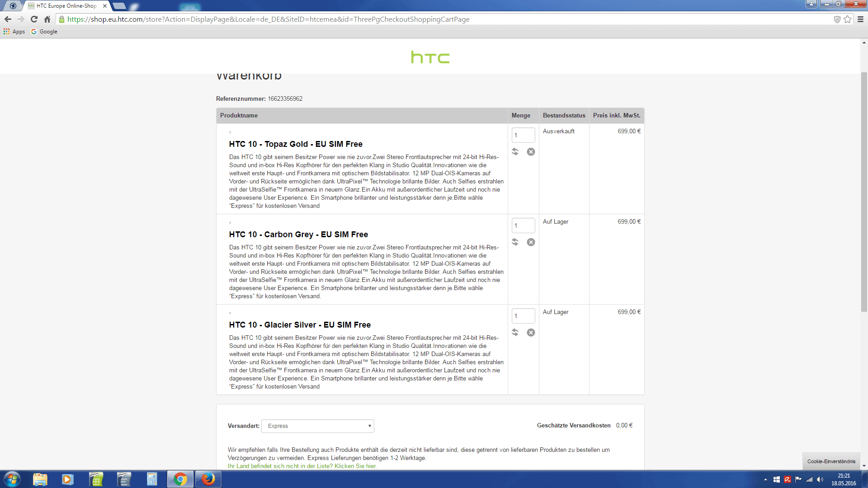Click 'HTC 10 - Carbon Grey - EU SIM Free' title
868x488 pixels.
coord(298,235)
